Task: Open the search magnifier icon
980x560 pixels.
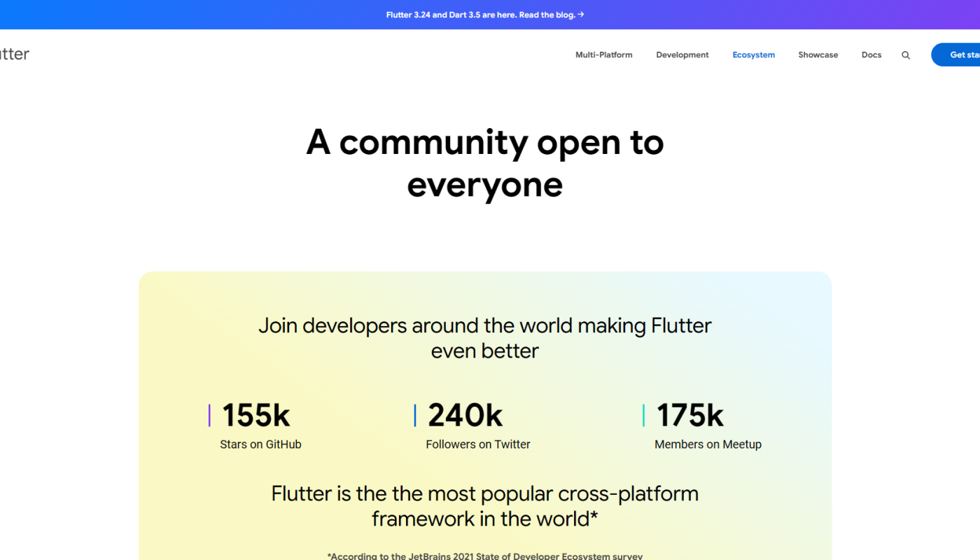Action: (x=906, y=55)
